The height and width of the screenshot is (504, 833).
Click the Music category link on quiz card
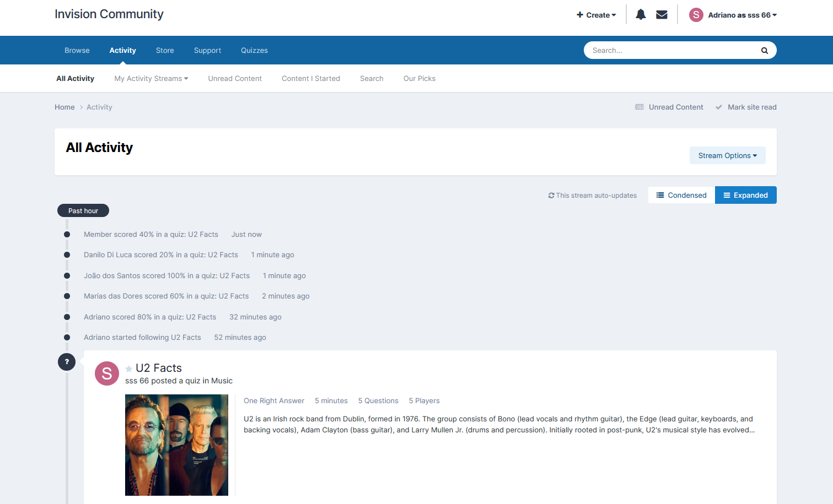point(222,381)
